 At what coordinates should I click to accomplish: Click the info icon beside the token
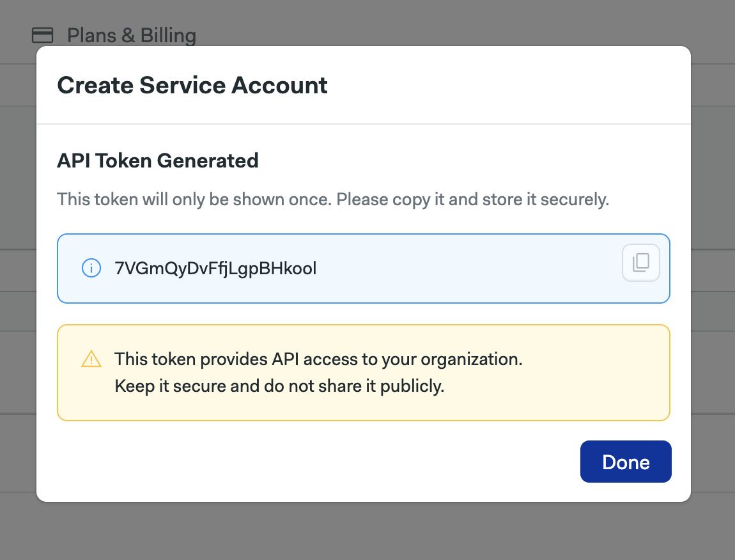click(91, 268)
